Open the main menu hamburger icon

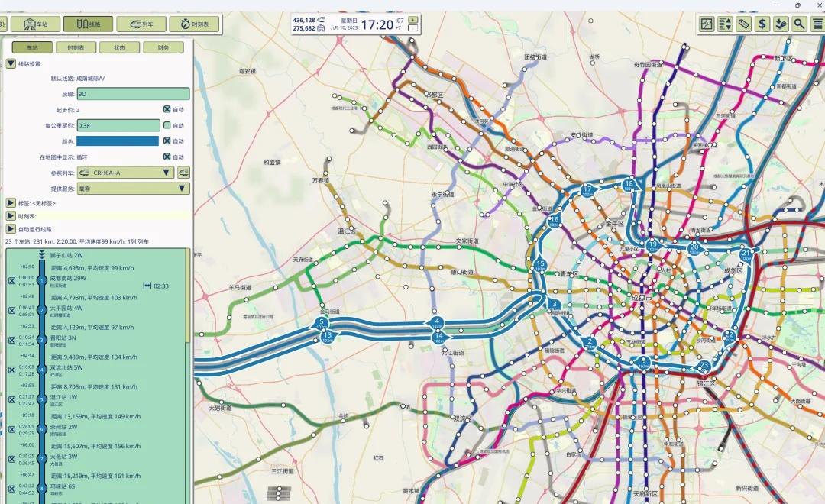click(817, 24)
